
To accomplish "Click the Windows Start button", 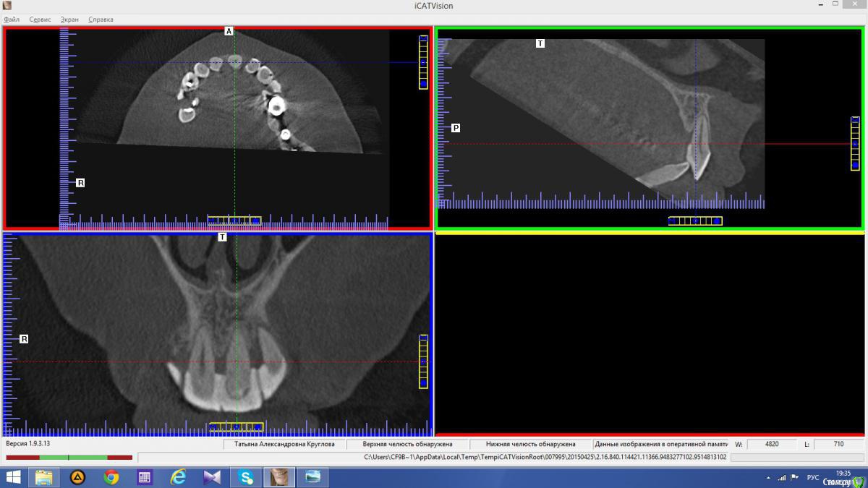I will click(x=13, y=477).
